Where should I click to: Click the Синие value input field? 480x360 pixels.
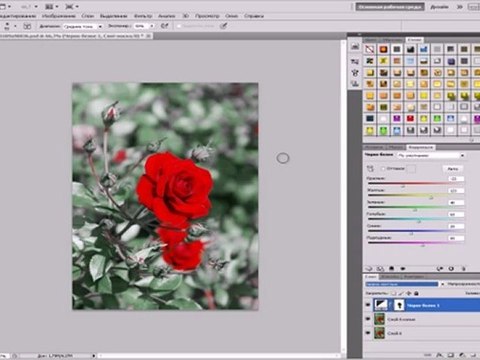[456, 226]
